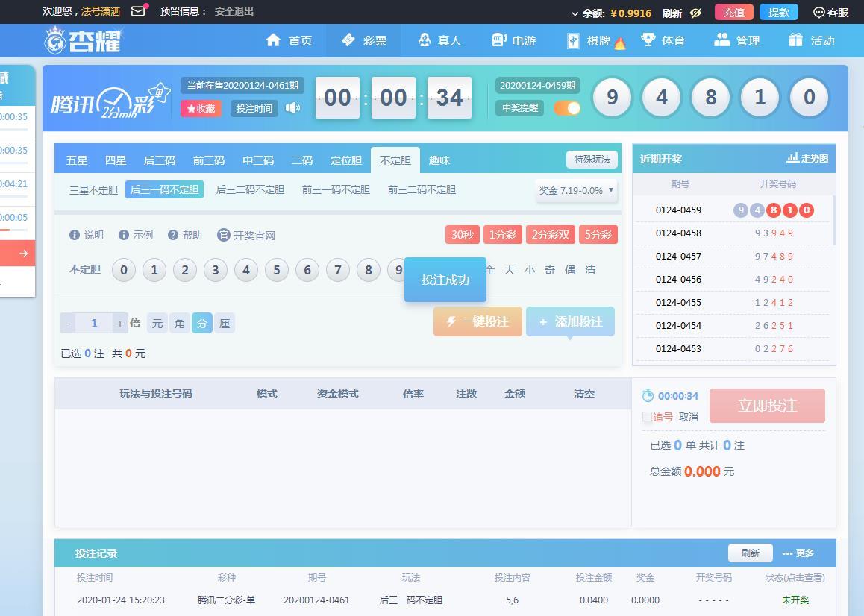Screen dimensions: 864x616
Task: Toggle balance visibility eye icon
Action: [695, 13]
